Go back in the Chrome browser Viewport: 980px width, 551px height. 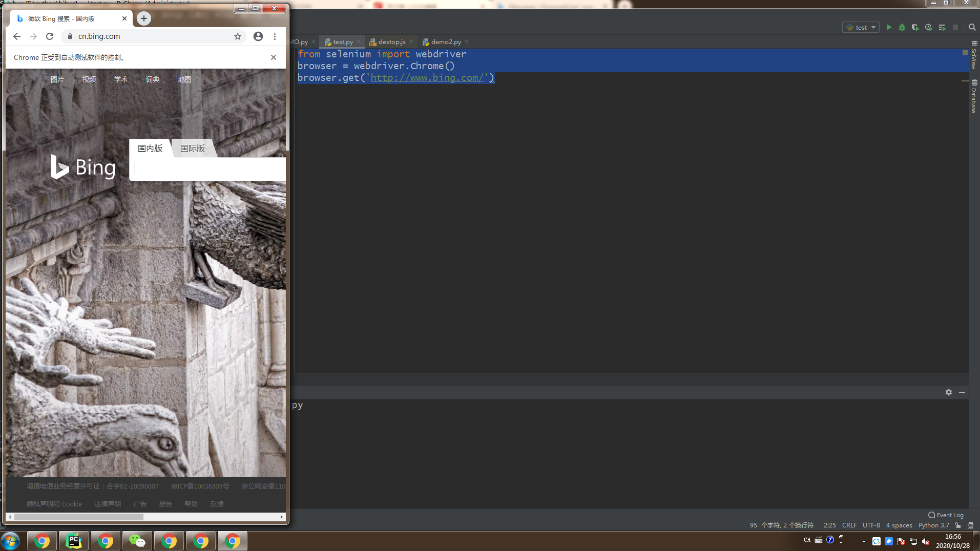click(17, 36)
